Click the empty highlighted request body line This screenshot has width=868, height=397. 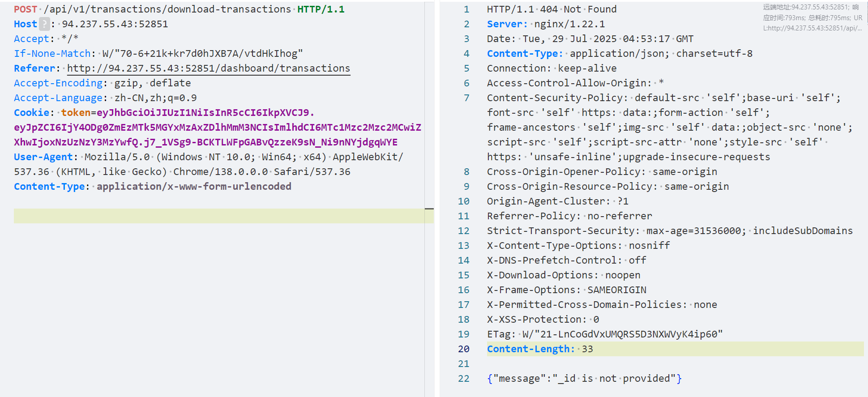[219, 216]
